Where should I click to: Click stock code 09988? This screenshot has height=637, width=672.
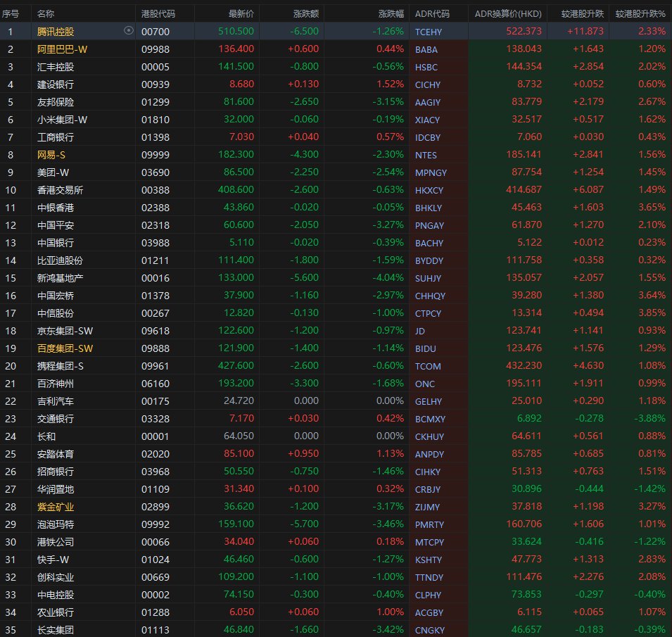click(x=155, y=49)
